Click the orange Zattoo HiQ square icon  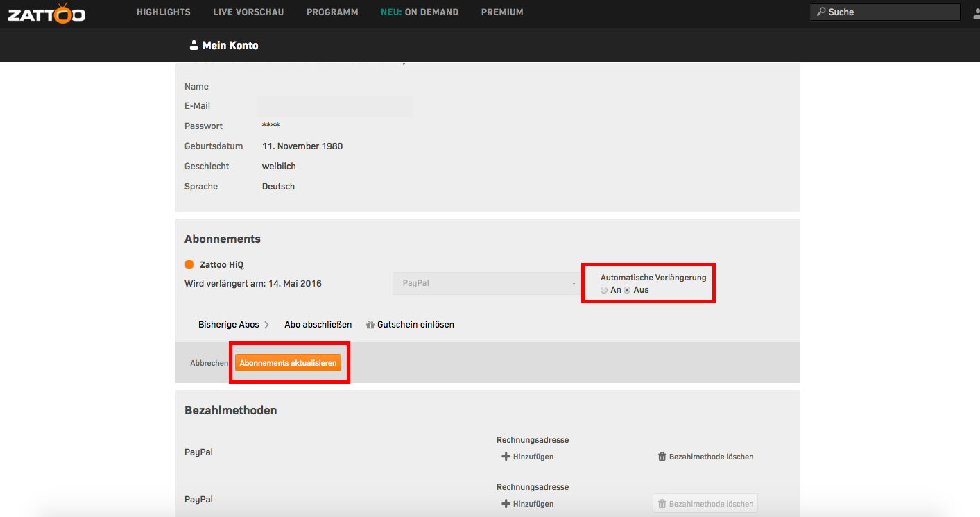tap(189, 264)
